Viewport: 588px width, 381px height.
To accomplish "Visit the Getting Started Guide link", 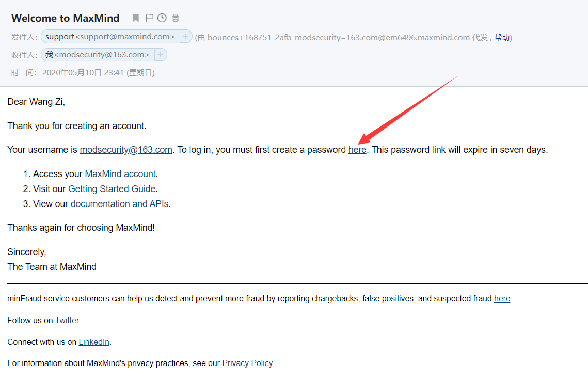I will point(112,189).
